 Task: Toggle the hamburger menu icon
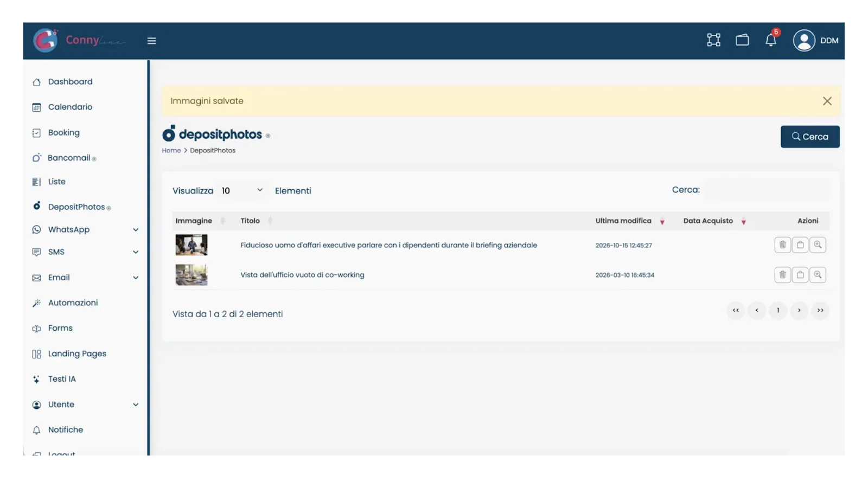[x=152, y=41]
